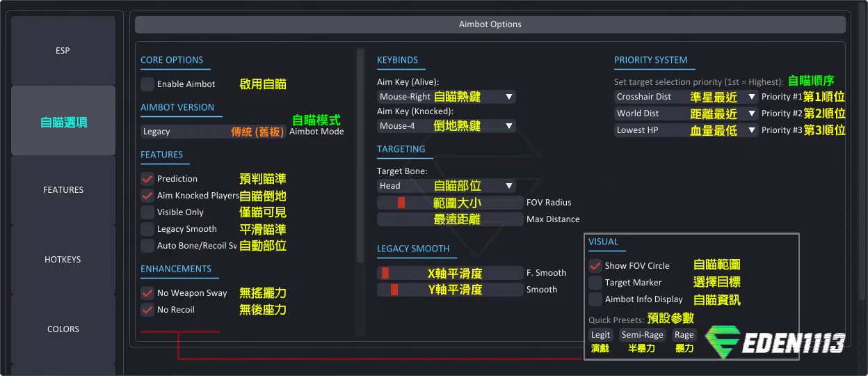Go to the COLORS tab
Viewport: 868px width, 376px height.
click(x=63, y=329)
